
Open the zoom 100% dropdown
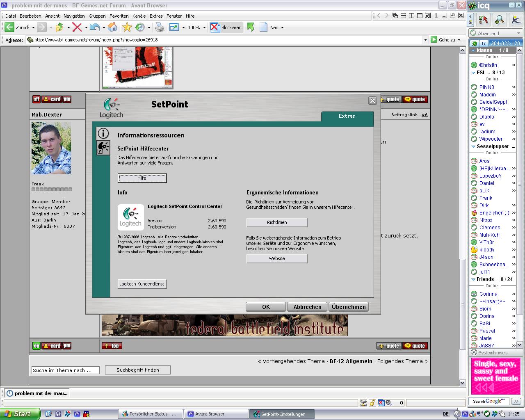[x=204, y=28]
